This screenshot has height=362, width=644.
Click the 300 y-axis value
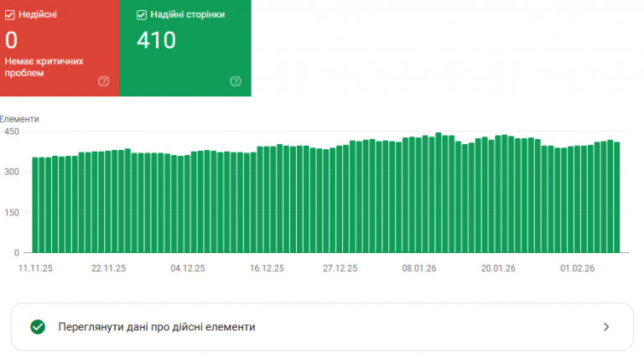[12, 172]
